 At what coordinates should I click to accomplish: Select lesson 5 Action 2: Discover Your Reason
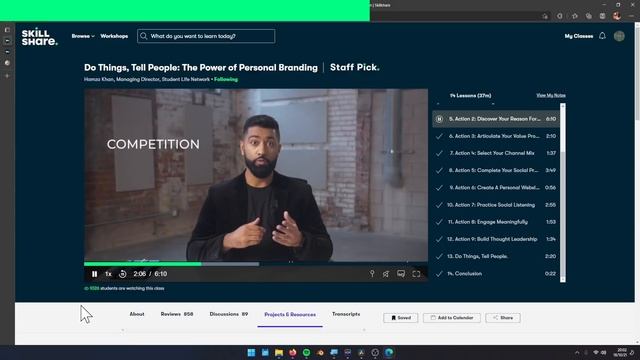[x=496, y=119]
